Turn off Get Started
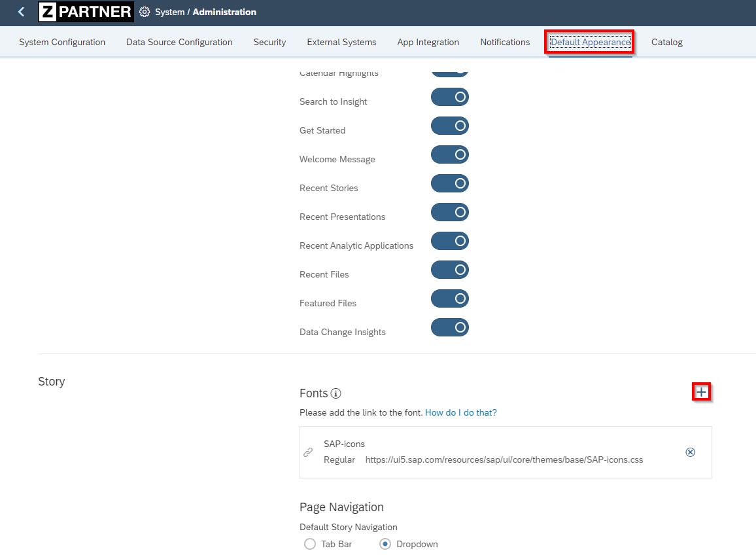This screenshot has height=557, width=756. [449, 126]
